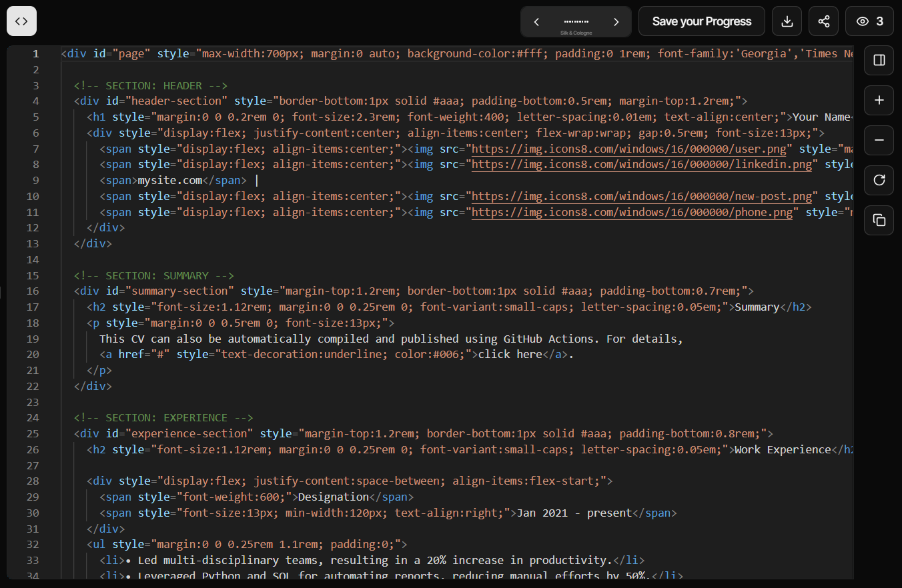Click 'Designation' text on line 29
This screenshot has width=902, height=588.
[x=334, y=497]
